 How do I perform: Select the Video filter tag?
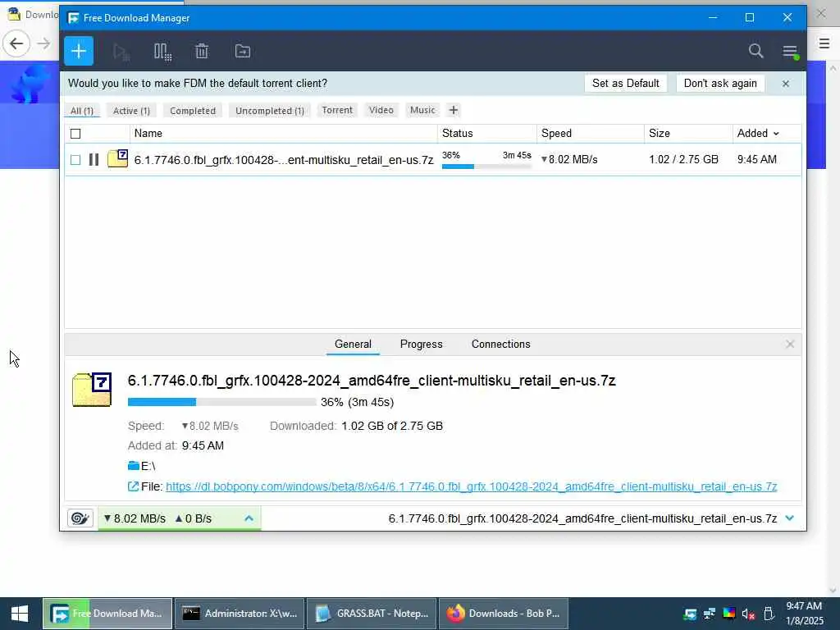pyautogui.click(x=381, y=111)
